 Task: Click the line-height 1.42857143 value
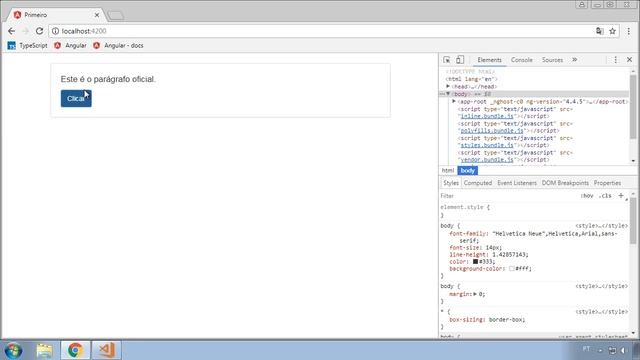point(509,255)
